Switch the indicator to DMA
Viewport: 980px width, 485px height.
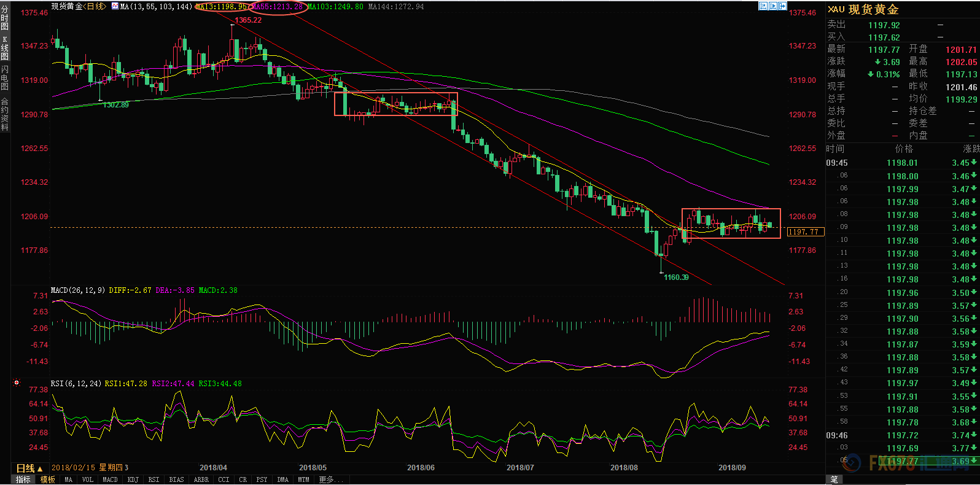coord(282,479)
